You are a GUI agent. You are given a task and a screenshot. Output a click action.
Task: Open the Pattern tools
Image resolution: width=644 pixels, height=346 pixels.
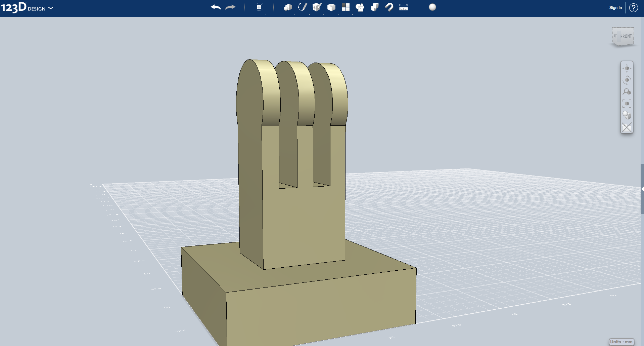pyautogui.click(x=346, y=7)
